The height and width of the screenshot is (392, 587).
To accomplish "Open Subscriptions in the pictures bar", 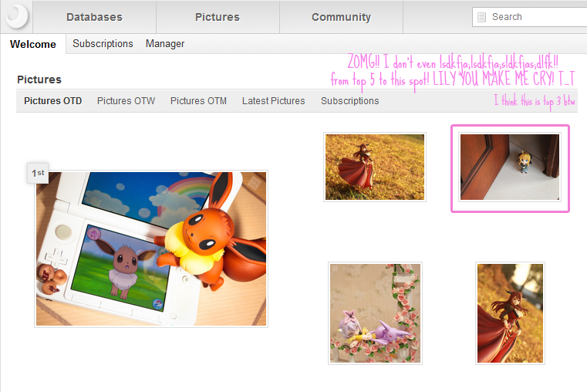I will point(350,101).
